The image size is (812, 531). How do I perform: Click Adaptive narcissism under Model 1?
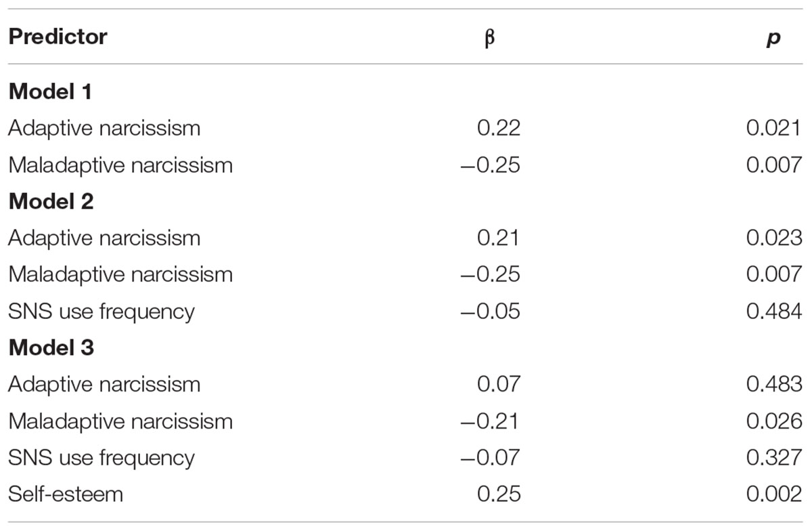click(x=104, y=128)
